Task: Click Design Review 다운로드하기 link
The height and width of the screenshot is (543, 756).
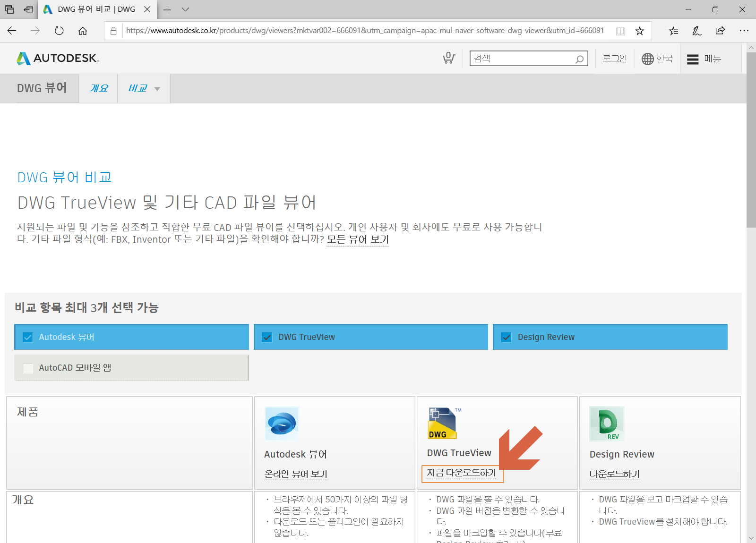Action: click(x=615, y=474)
